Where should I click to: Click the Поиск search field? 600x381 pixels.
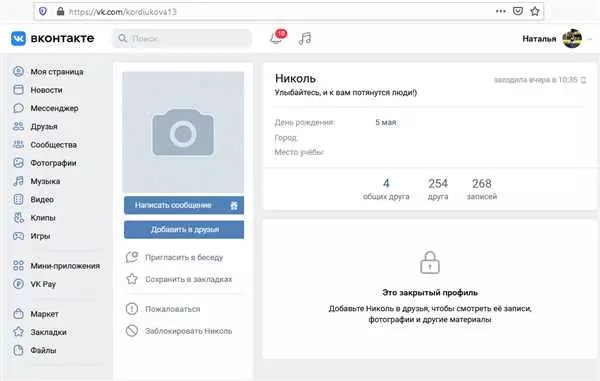pos(182,38)
